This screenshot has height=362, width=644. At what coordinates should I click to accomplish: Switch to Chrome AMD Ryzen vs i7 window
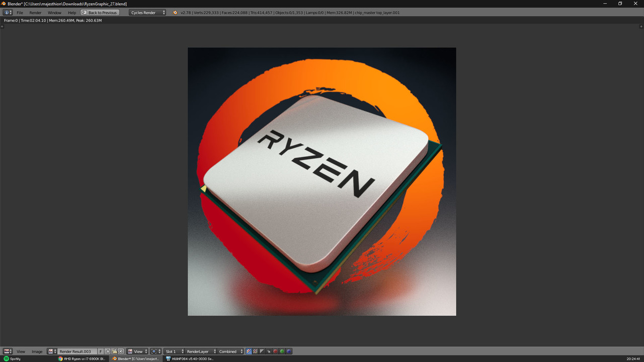(x=82, y=359)
